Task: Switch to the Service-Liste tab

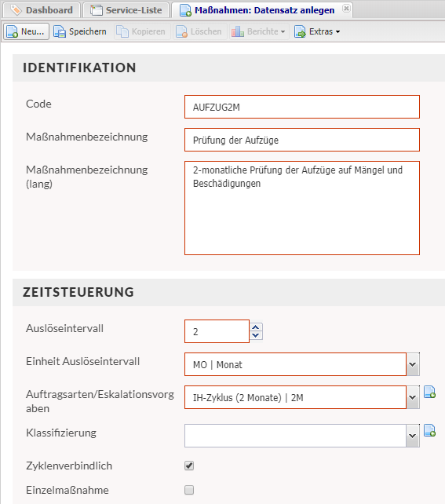Action: [126, 10]
